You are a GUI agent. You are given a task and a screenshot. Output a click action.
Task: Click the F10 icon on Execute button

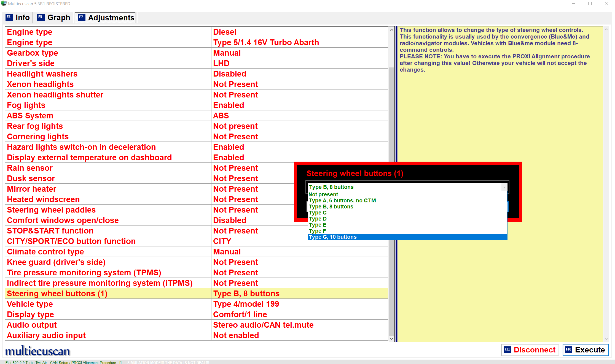point(568,350)
